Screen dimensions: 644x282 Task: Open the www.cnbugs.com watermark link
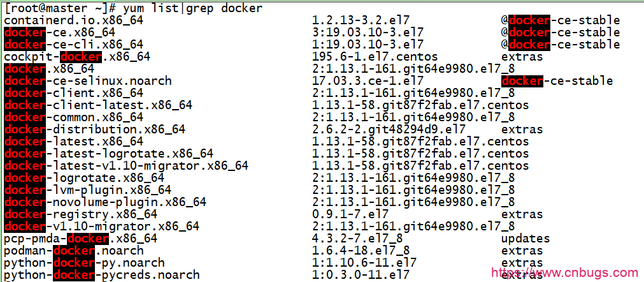point(563,273)
